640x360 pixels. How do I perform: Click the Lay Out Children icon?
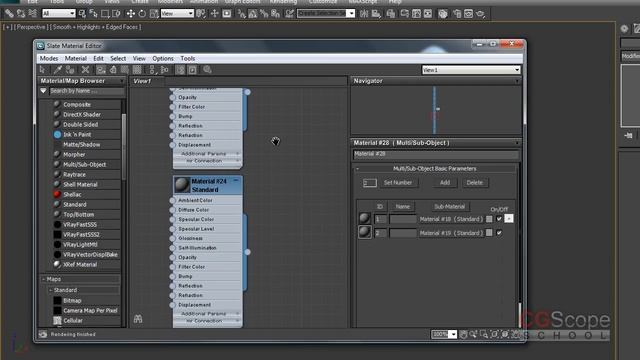pyautogui.click(x=164, y=70)
